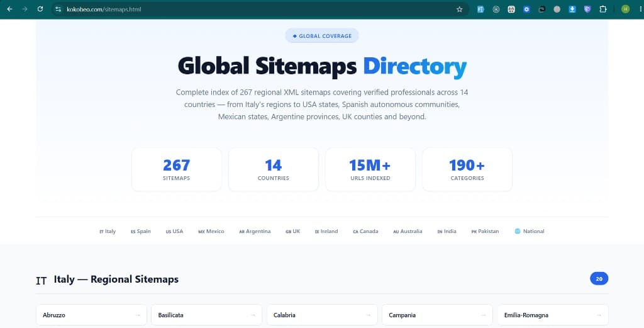Open the blue gear extension icon
The image size is (644, 328).
(526, 9)
